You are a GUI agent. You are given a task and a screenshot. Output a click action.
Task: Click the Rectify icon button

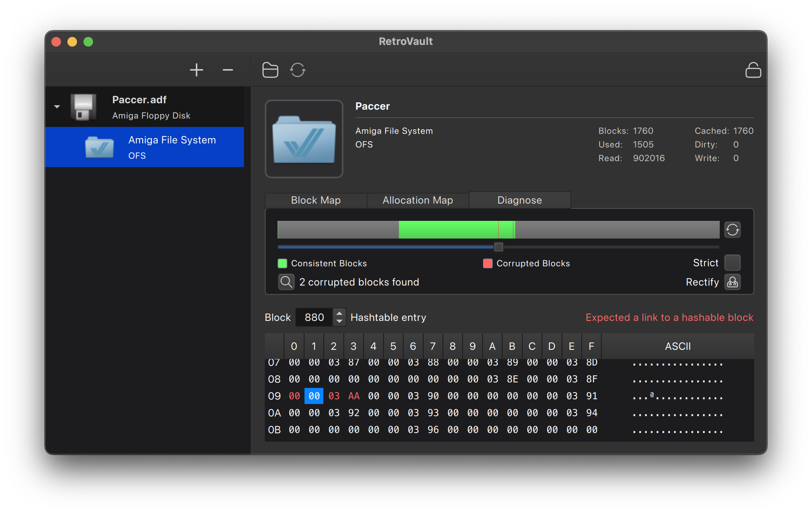click(x=732, y=282)
